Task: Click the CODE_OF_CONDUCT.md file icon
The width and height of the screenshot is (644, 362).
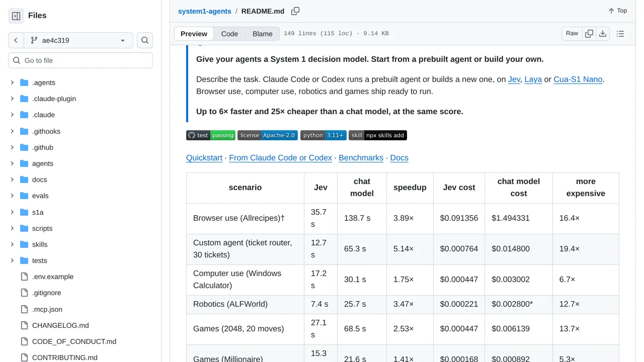Action: (24, 341)
